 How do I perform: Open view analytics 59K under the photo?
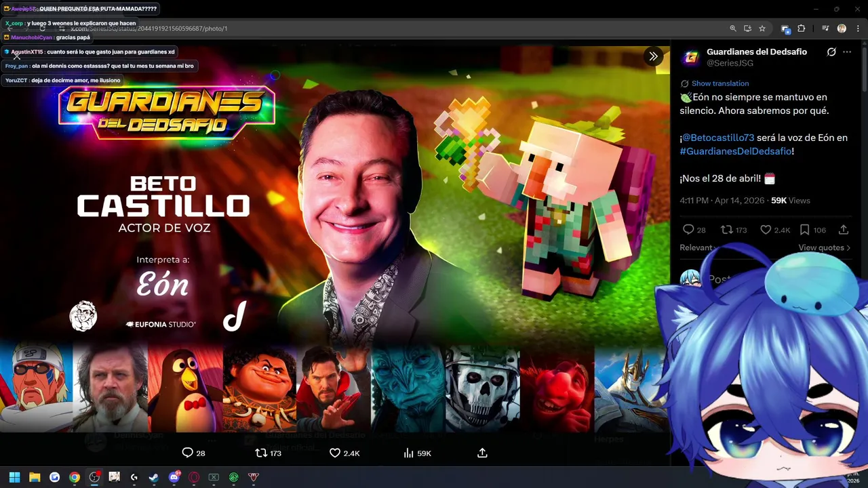tap(417, 453)
